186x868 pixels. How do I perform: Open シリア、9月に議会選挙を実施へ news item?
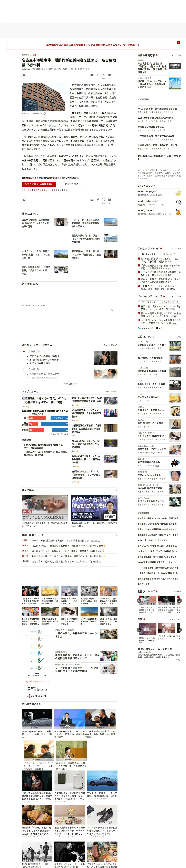tap(65, 540)
